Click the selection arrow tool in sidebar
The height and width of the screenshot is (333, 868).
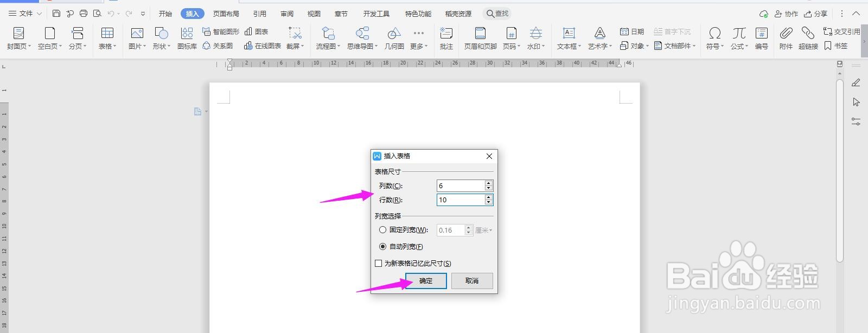click(x=856, y=102)
